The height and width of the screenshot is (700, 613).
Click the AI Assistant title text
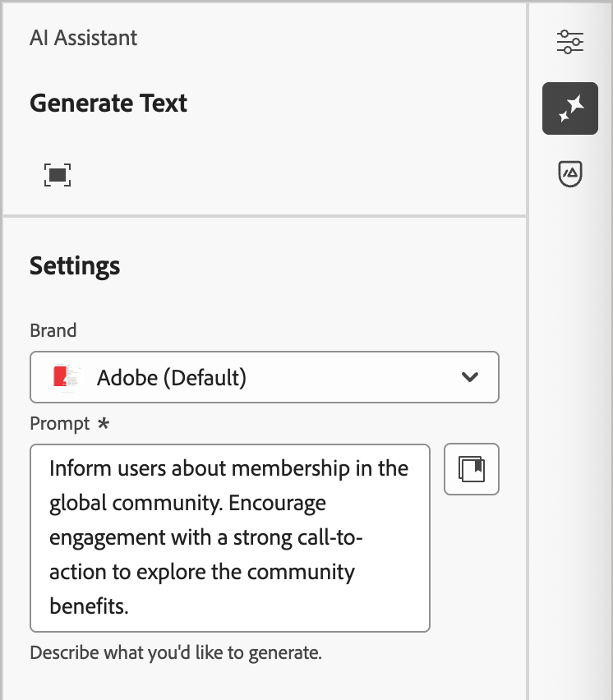(x=83, y=38)
